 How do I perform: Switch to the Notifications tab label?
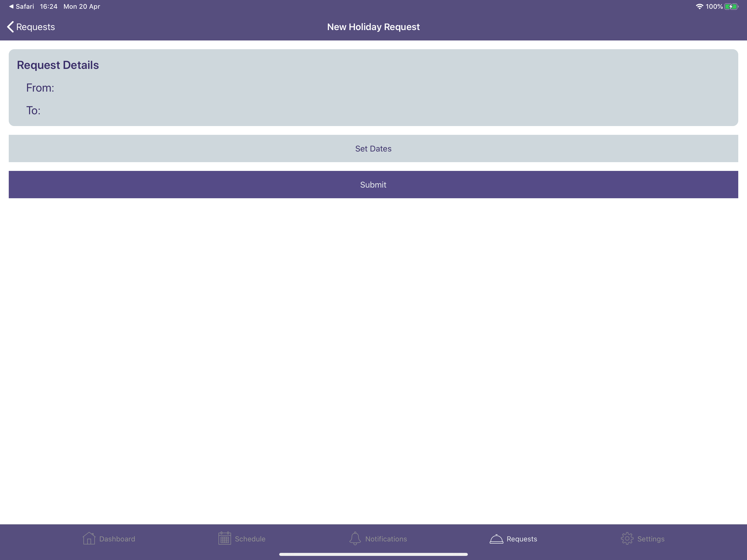pyautogui.click(x=386, y=539)
